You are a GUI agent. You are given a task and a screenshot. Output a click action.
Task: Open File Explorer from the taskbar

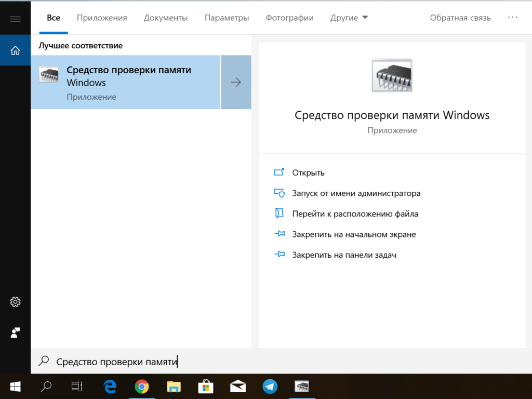click(174, 387)
